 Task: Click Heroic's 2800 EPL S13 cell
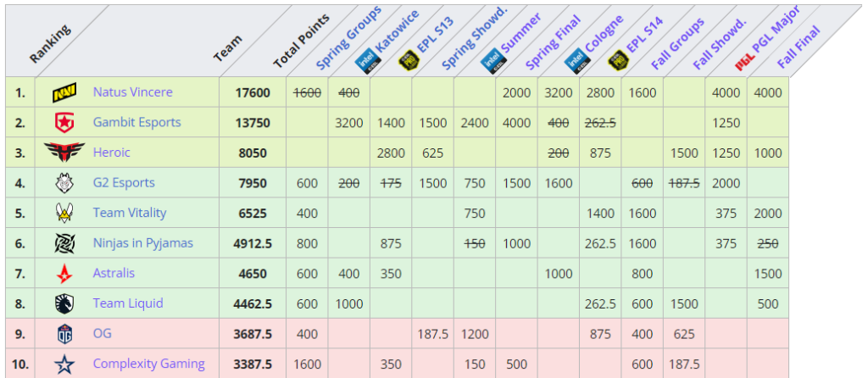tap(391, 153)
